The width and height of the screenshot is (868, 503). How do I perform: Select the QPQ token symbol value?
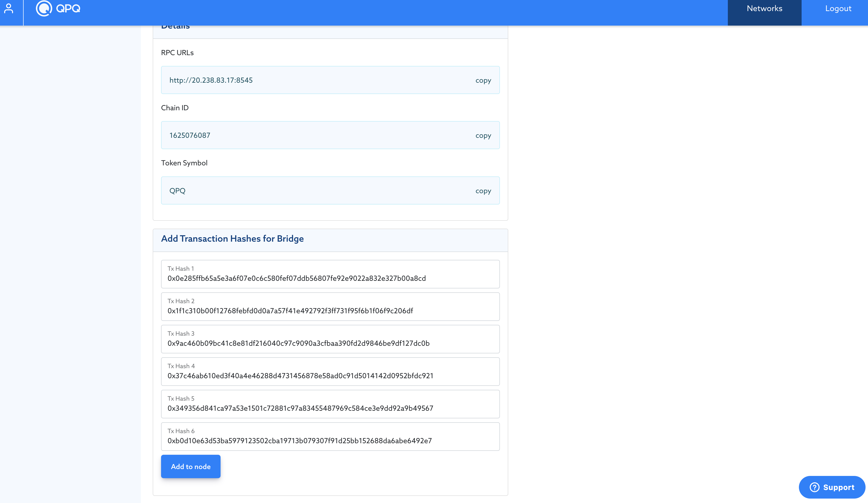(x=177, y=191)
